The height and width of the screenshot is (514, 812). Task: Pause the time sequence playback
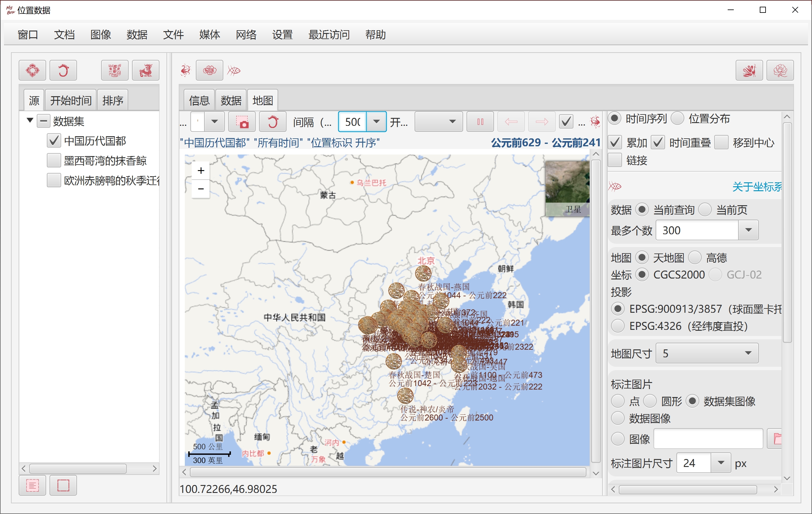(x=480, y=122)
